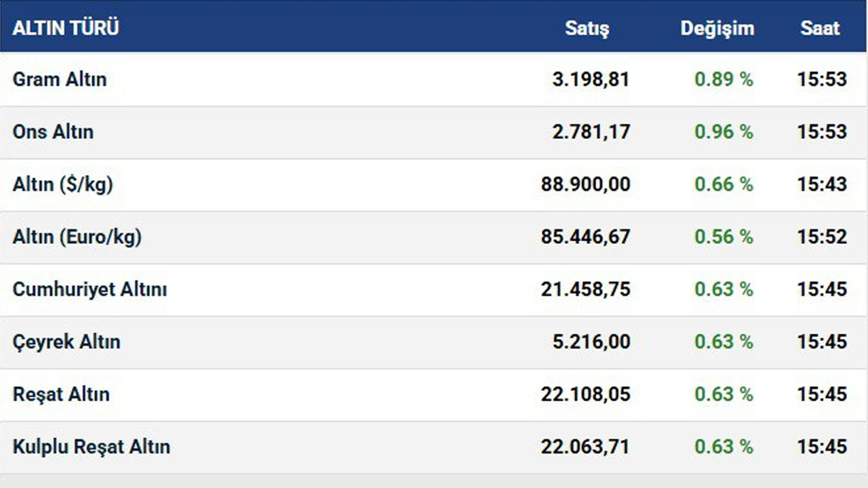Click Gram Altın price 3.198,81

point(591,79)
